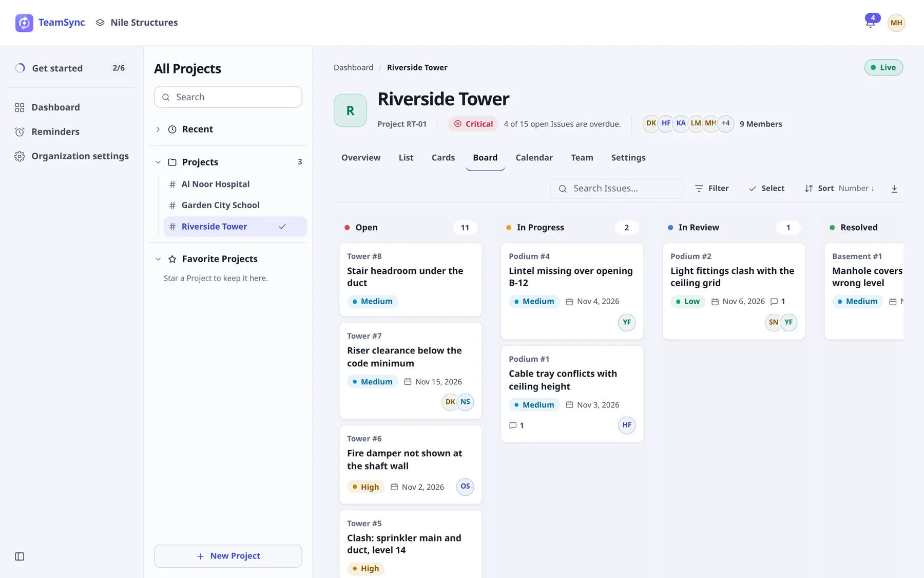
Task: Open the Sort Number dropdown
Action: pyautogui.click(x=839, y=189)
